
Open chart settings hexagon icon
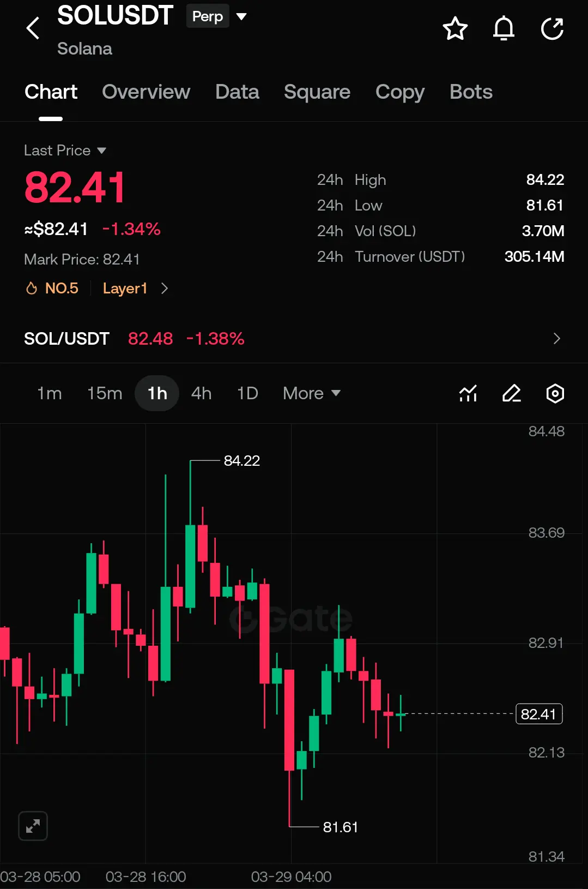(x=555, y=393)
